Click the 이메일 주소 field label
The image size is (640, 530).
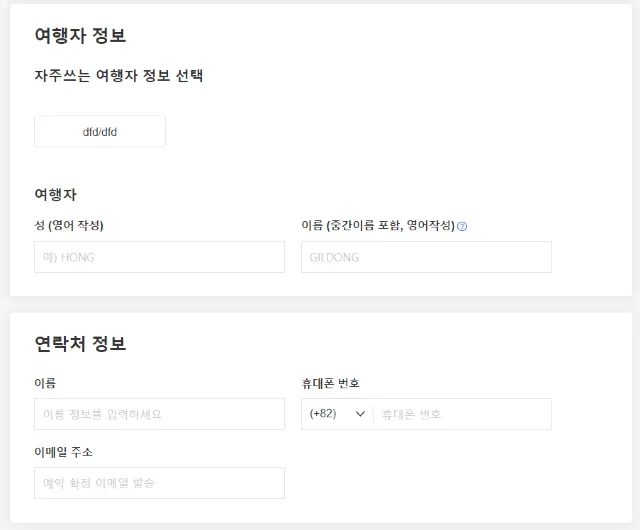pos(64,452)
